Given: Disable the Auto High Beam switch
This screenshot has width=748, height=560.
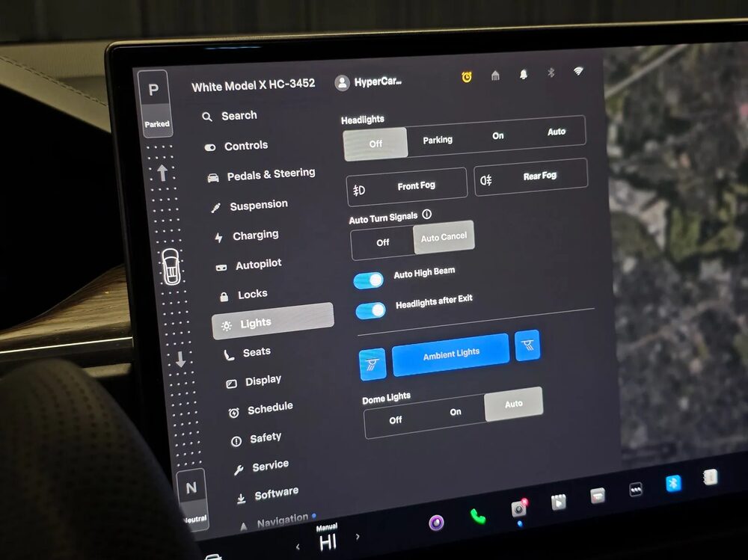Looking at the screenshot, I should (x=369, y=280).
